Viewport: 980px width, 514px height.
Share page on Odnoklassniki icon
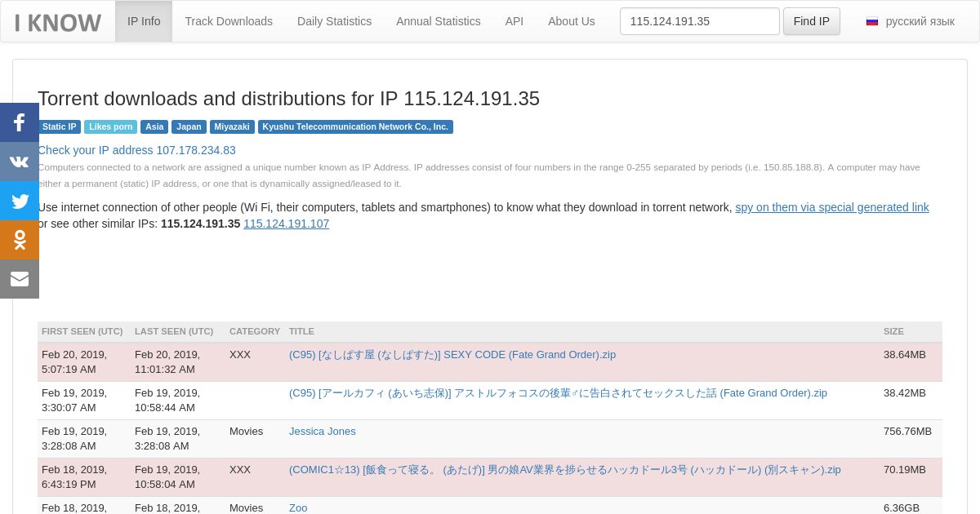(x=20, y=240)
